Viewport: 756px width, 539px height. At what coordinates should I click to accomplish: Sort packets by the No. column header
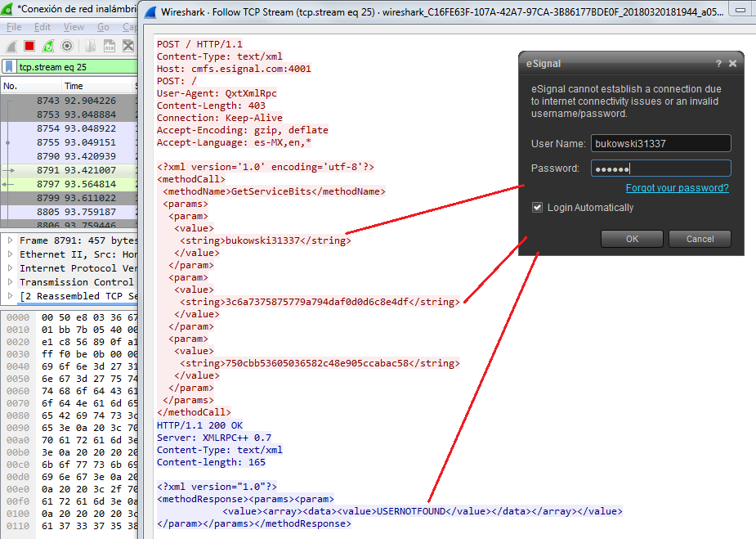coord(30,86)
